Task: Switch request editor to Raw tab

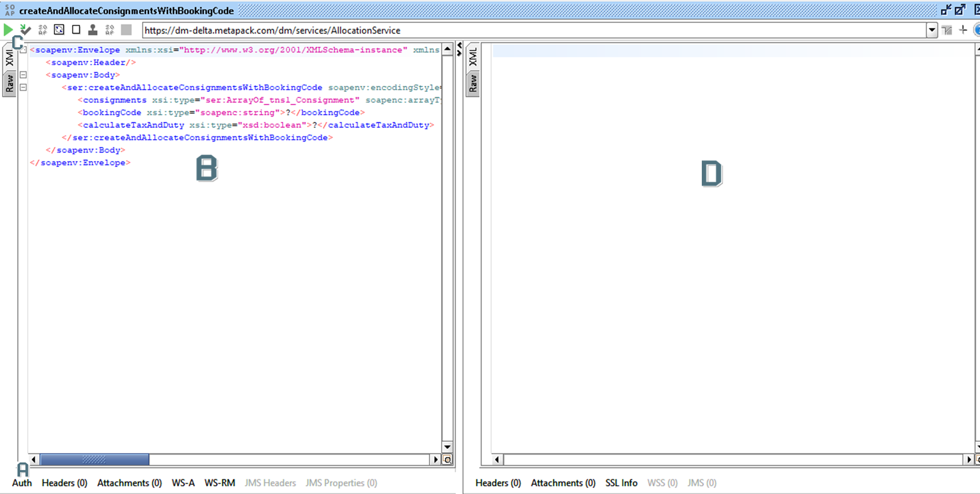Action: point(9,83)
